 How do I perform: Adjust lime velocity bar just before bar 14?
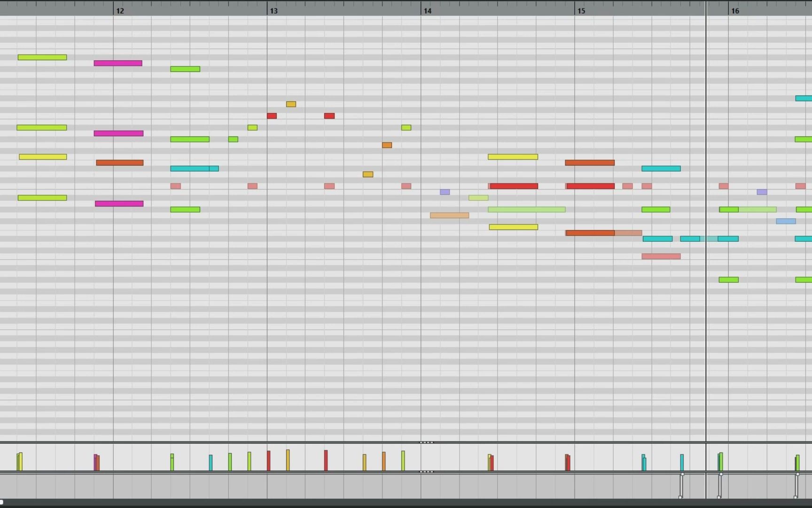(403, 461)
